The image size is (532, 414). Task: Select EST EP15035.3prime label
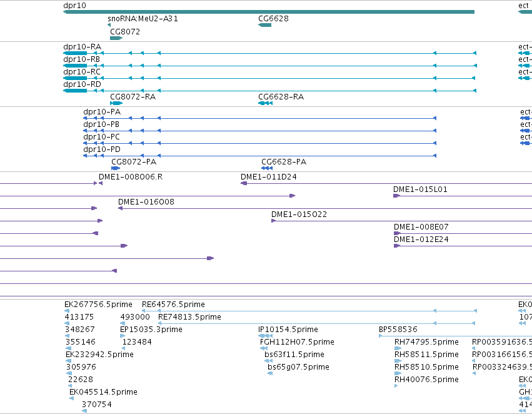(151, 330)
